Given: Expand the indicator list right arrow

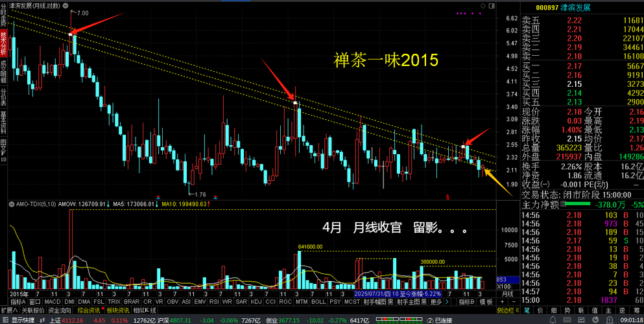Looking at the screenshot, I should 447,302.
